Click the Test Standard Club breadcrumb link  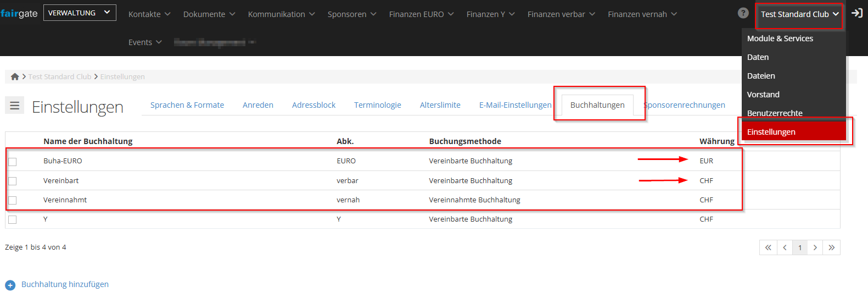point(60,77)
